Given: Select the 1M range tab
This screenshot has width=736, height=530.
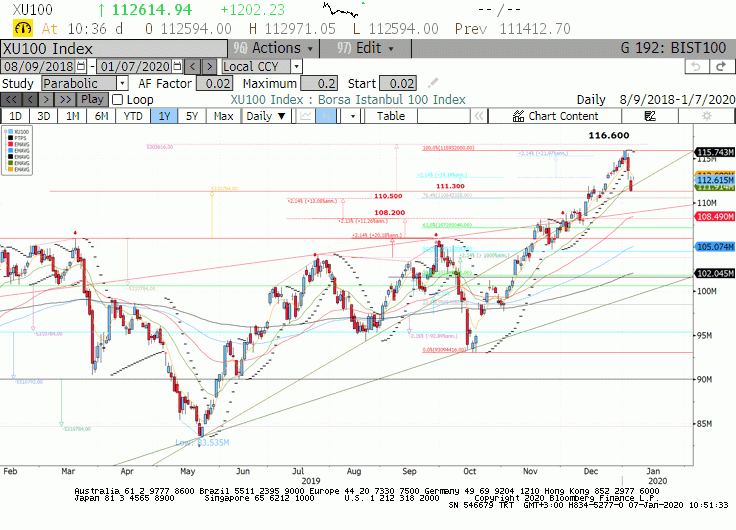Looking at the screenshot, I should [72, 116].
